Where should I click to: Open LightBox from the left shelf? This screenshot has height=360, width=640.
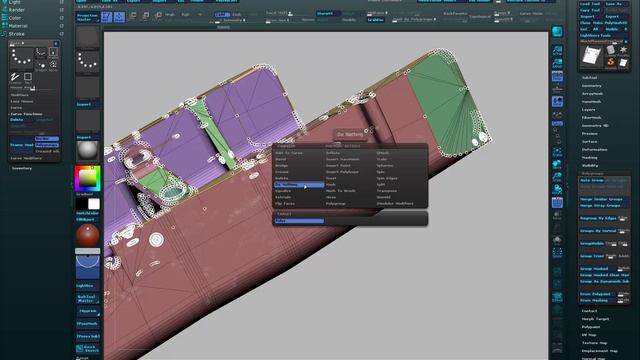(x=87, y=286)
